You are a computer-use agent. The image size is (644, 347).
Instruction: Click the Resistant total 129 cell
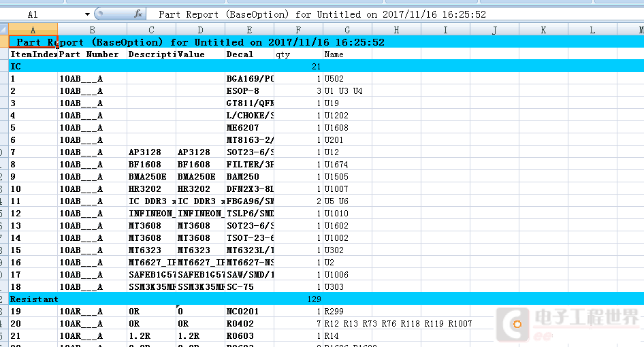(x=299, y=299)
